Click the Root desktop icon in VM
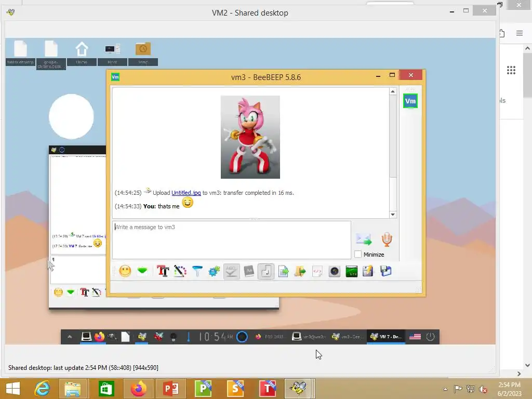 pos(112,52)
